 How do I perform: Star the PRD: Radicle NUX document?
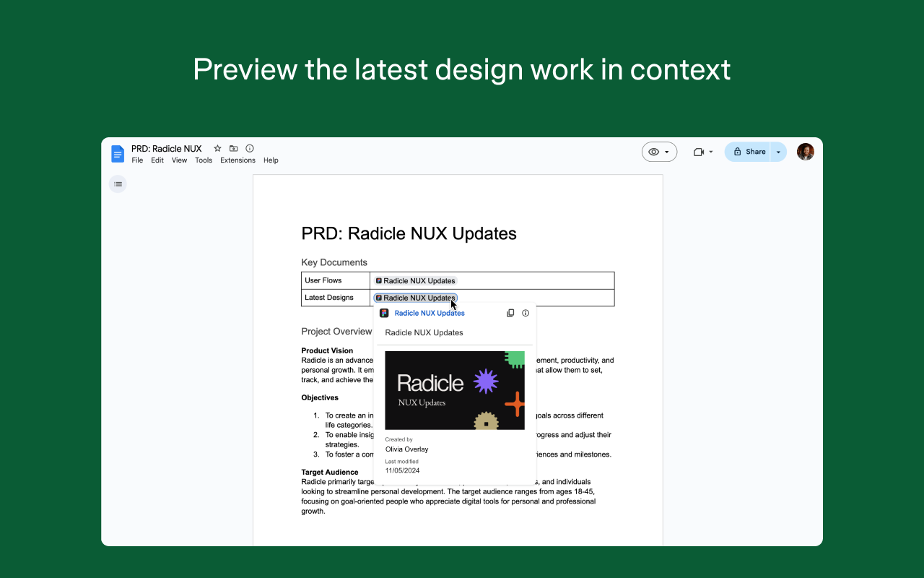tap(217, 148)
